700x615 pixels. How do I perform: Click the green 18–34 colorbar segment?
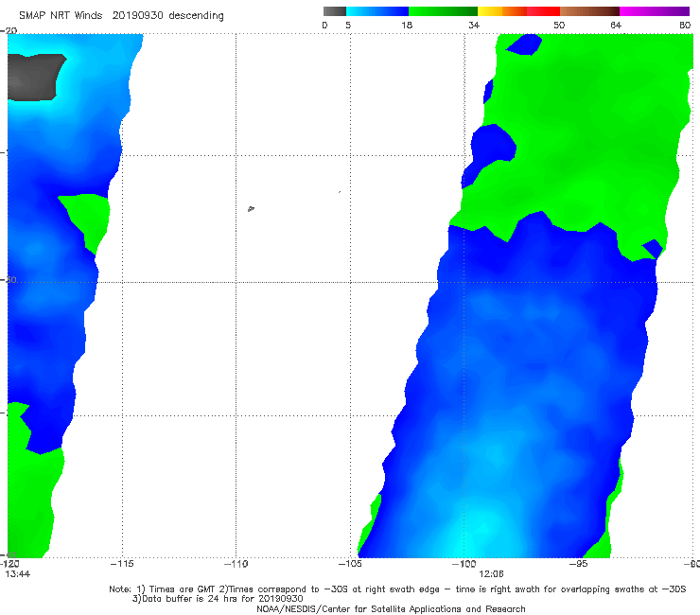(443, 11)
